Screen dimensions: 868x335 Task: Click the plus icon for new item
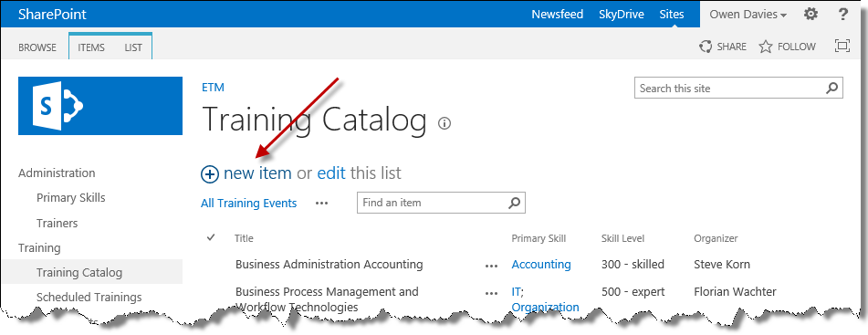point(209,173)
